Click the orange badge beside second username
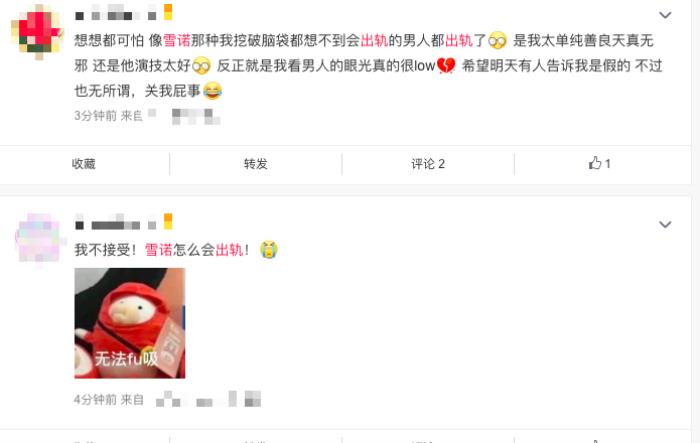This screenshot has height=443, width=700. [168, 222]
